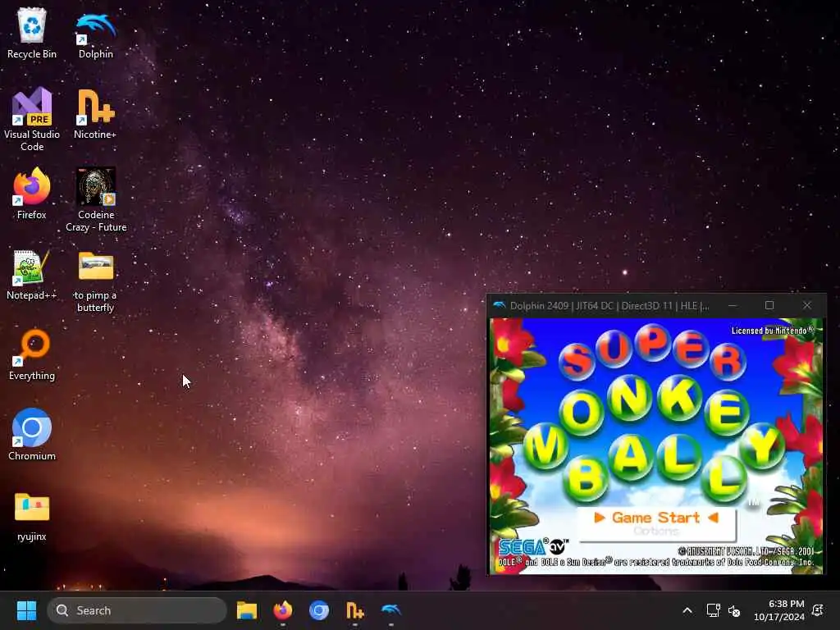
Task: Click the Dolphin 2409 title bar text
Action: tap(609, 306)
